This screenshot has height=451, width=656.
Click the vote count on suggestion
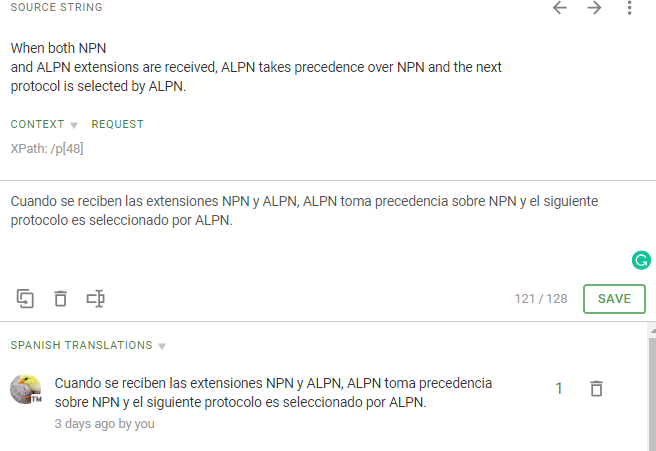click(x=559, y=389)
